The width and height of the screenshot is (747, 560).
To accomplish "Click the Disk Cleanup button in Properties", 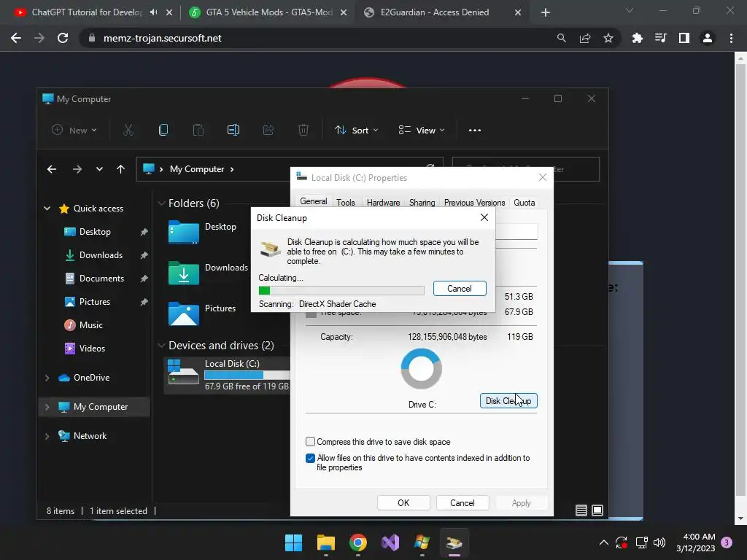I will pyautogui.click(x=508, y=401).
